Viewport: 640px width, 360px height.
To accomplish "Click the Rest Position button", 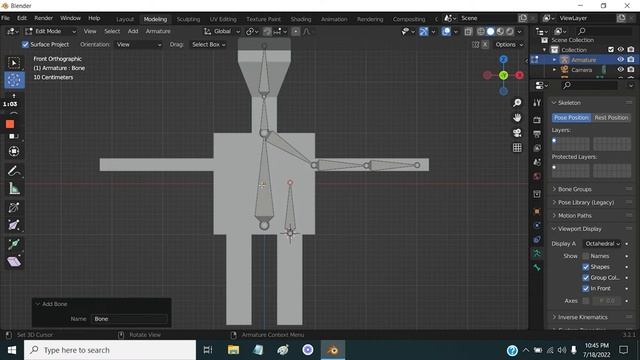I will [x=611, y=118].
